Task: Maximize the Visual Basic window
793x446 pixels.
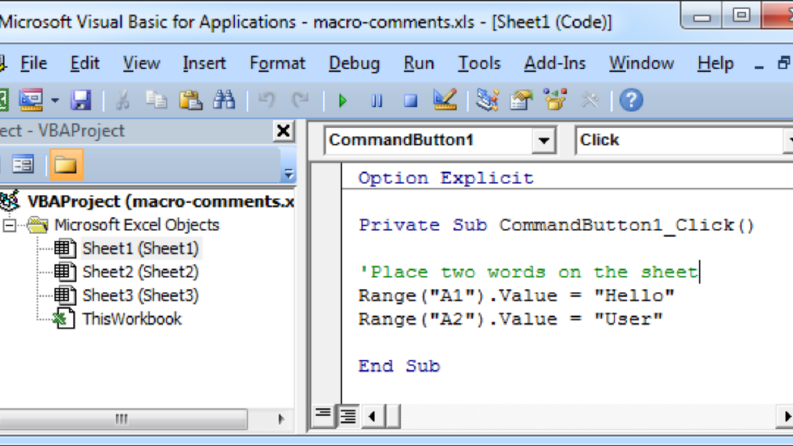Action: click(741, 16)
